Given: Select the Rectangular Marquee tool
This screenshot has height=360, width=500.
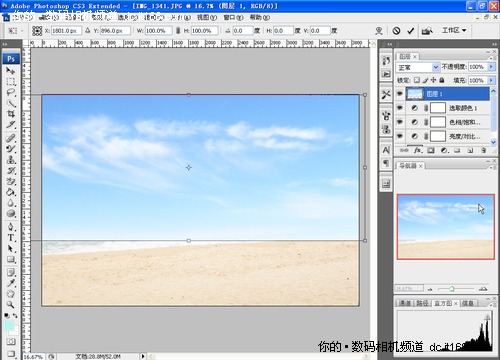Looking at the screenshot, I should click(10, 82).
